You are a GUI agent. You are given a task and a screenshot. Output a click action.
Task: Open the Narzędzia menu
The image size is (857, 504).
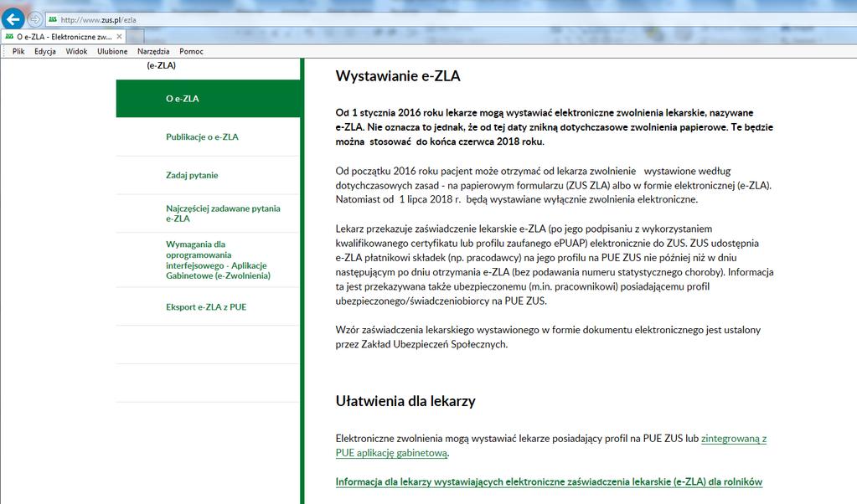[153, 51]
